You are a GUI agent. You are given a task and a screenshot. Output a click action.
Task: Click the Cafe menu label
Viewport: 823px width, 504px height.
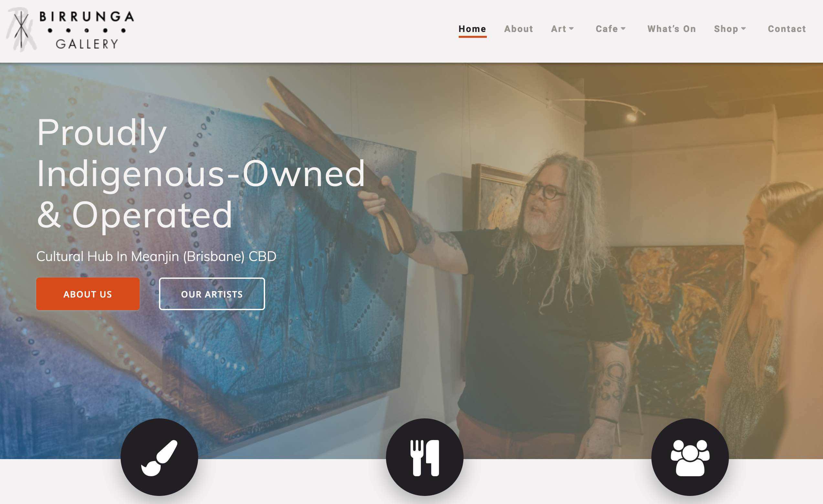pyautogui.click(x=606, y=29)
